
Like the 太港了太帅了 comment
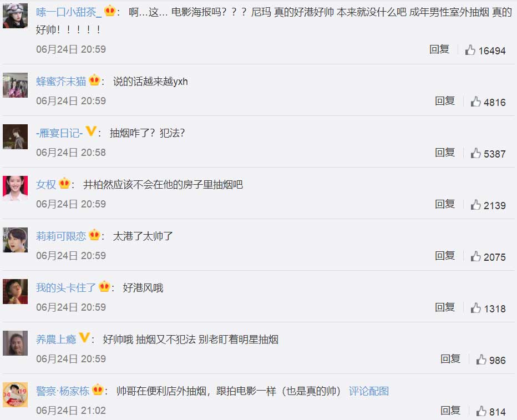475,256
